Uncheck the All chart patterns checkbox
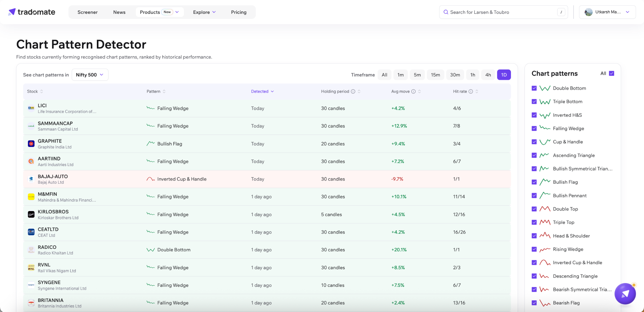 pyautogui.click(x=612, y=73)
